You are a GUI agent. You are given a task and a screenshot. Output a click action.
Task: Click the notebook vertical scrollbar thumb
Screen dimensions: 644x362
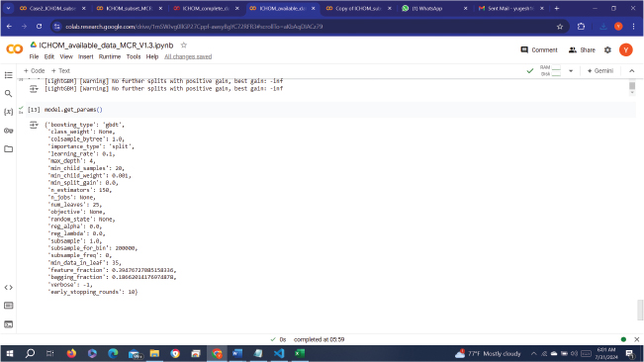(x=640, y=310)
